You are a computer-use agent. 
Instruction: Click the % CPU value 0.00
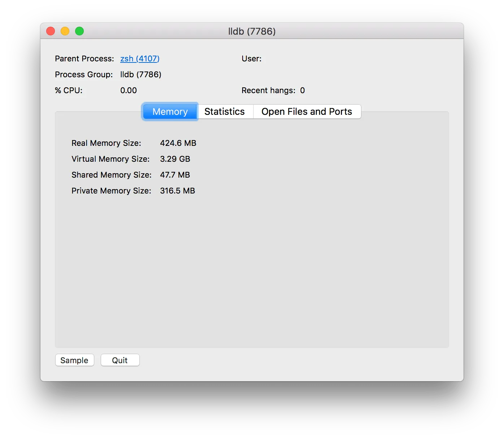(128, 90)
